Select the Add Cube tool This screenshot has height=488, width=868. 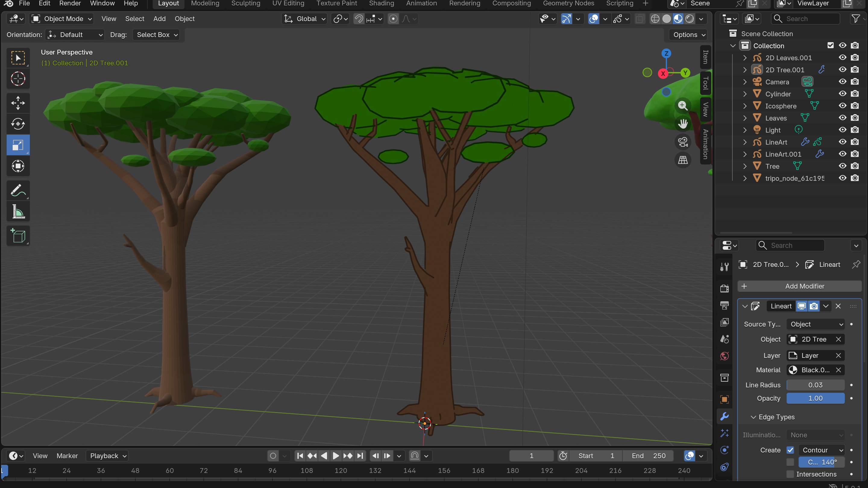tap(18, 236)
